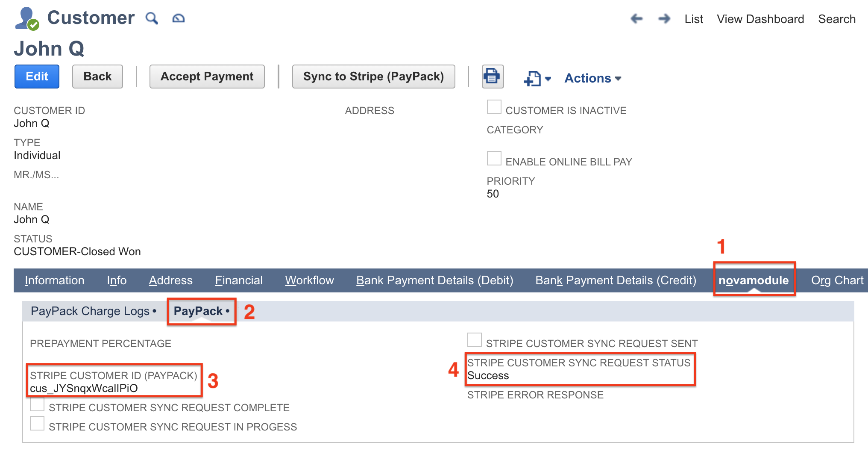Click the ADDRESS field label
The width and height of the screenshot is (868, 460).
(x=369, y=111)
